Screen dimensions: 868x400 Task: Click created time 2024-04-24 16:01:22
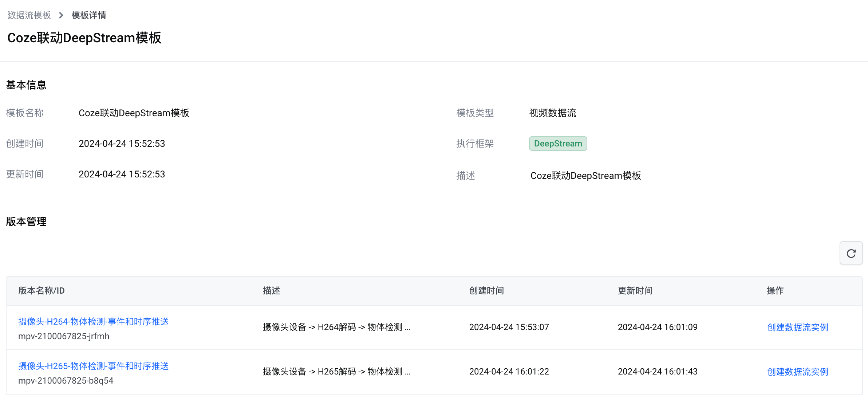(x=509, y=372)
